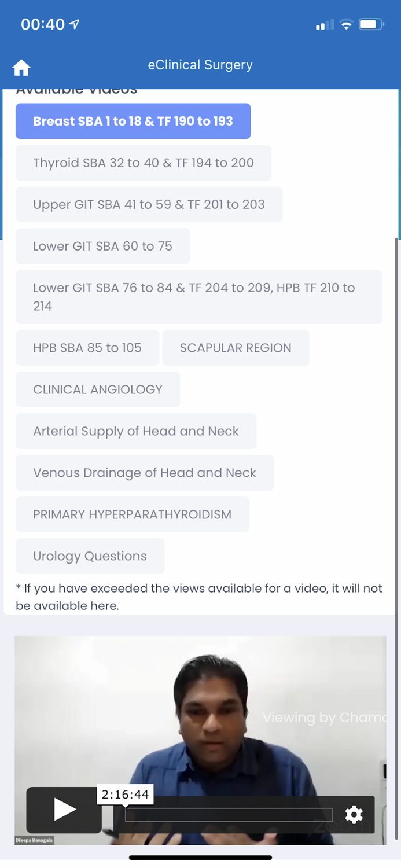401x868 pixels.
Task: Select the CLINICAL ANGIOLOGY video
Action: [97, 389]
